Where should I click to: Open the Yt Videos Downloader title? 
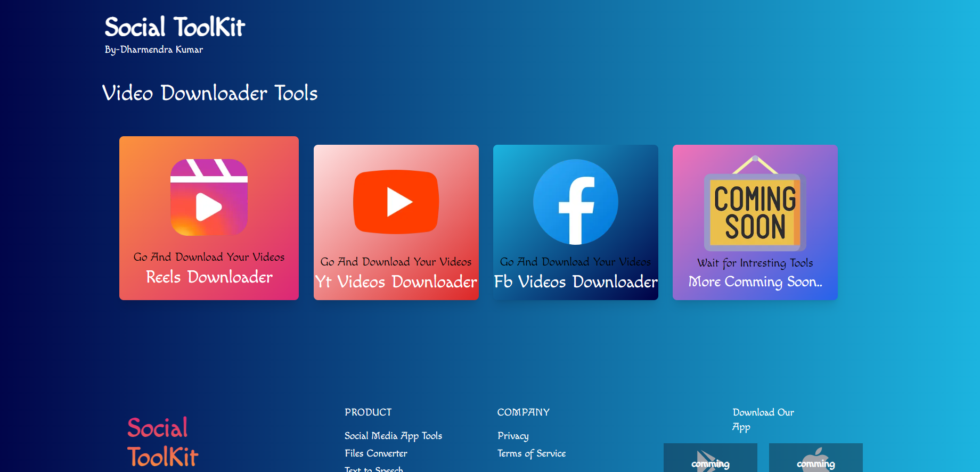(x=396, y=282)
